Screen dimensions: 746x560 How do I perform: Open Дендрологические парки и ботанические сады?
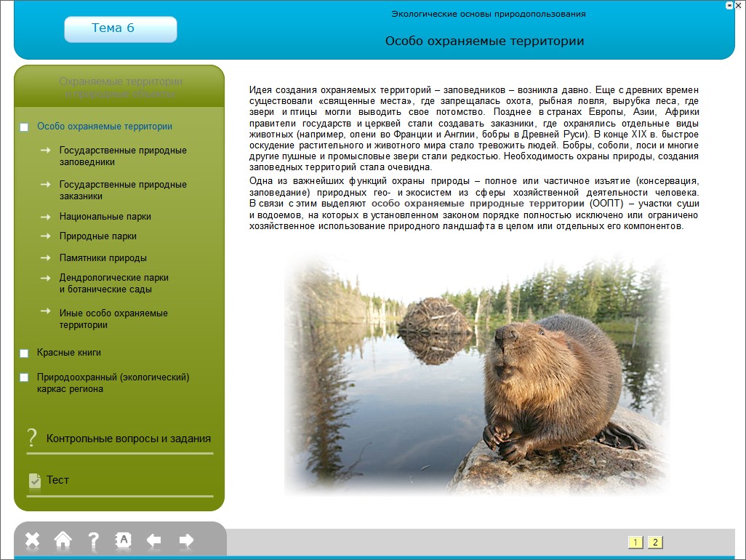tap(113, 283)
